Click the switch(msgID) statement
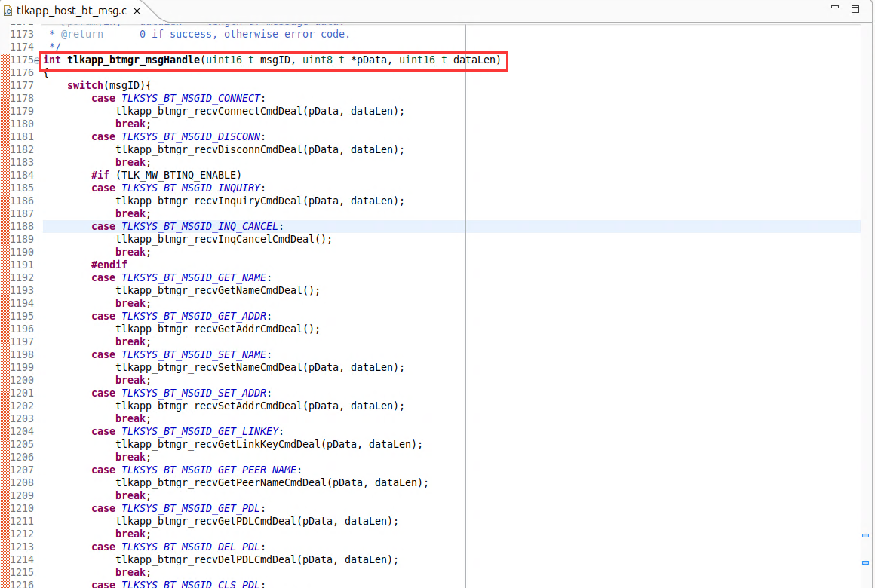The image size is (875, 588). point(109,85)
